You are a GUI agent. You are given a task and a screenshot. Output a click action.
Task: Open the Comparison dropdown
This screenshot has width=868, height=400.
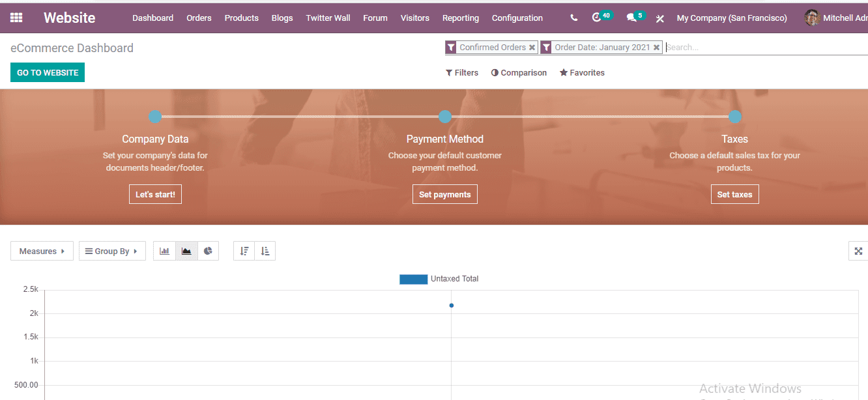click(519, 73)
